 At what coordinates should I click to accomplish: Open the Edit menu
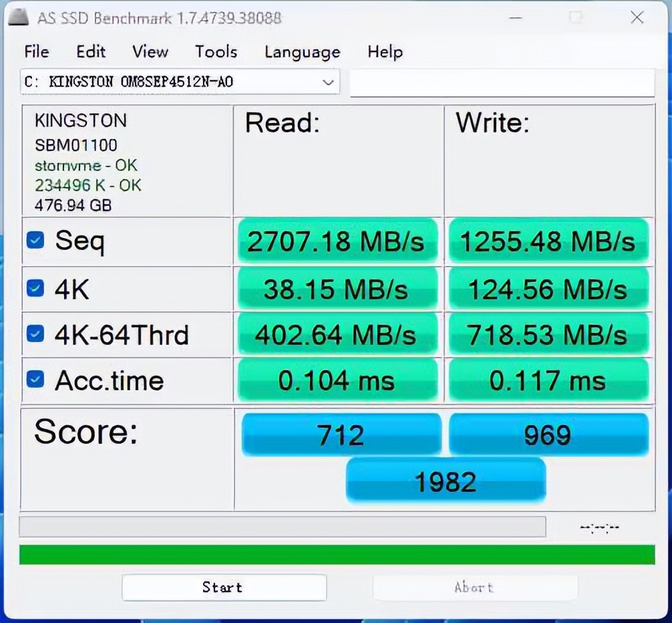pos(90,51)
